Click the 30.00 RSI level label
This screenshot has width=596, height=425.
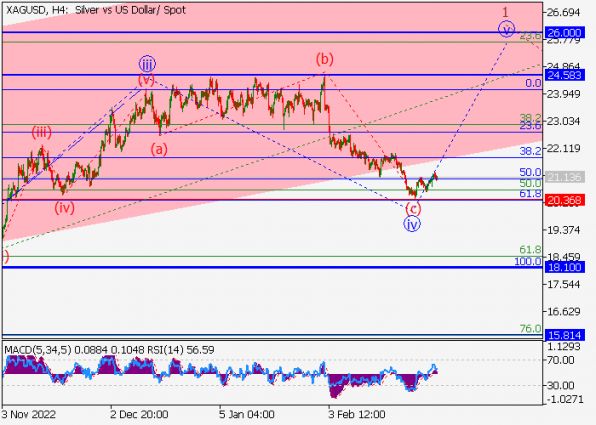(x=561, y=385)
